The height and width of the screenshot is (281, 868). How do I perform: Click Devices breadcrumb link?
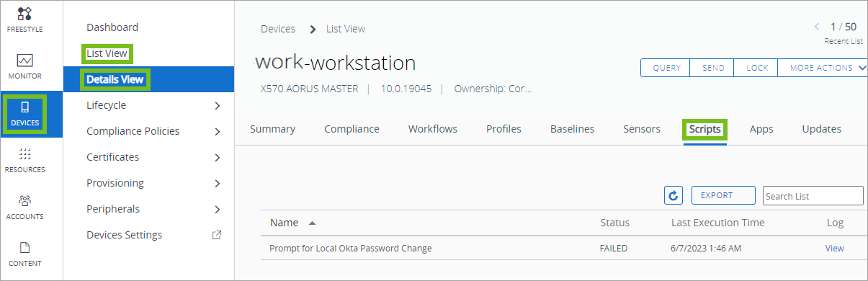[278, 29]
